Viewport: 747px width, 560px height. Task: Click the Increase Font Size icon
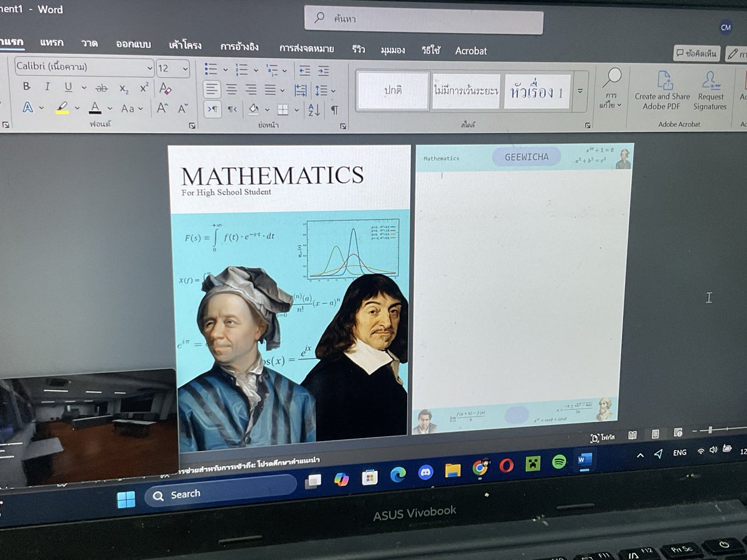click(162, 108)
